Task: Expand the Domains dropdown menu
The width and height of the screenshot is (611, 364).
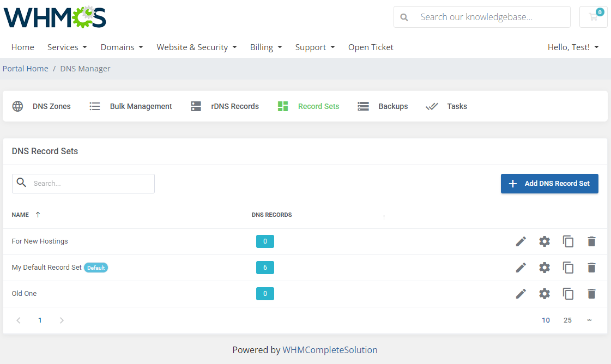Action: click(x=122, y=47)
